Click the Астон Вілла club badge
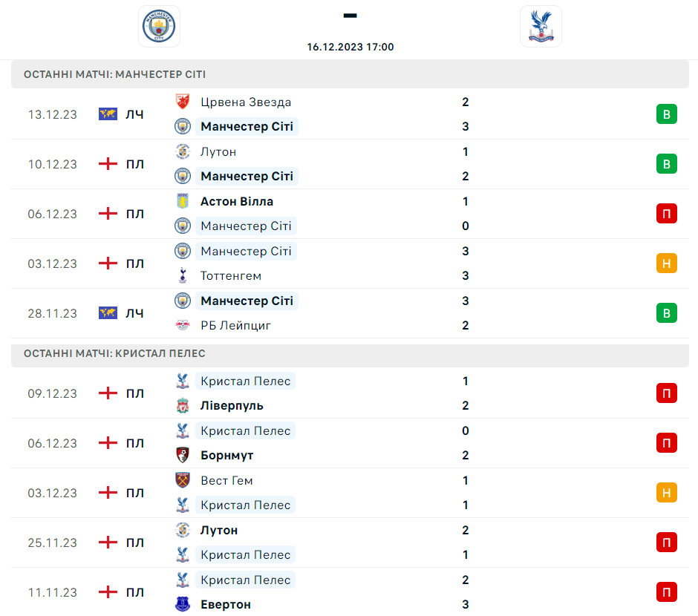Screen dimensions: 698x616 [x=183, y=201]
